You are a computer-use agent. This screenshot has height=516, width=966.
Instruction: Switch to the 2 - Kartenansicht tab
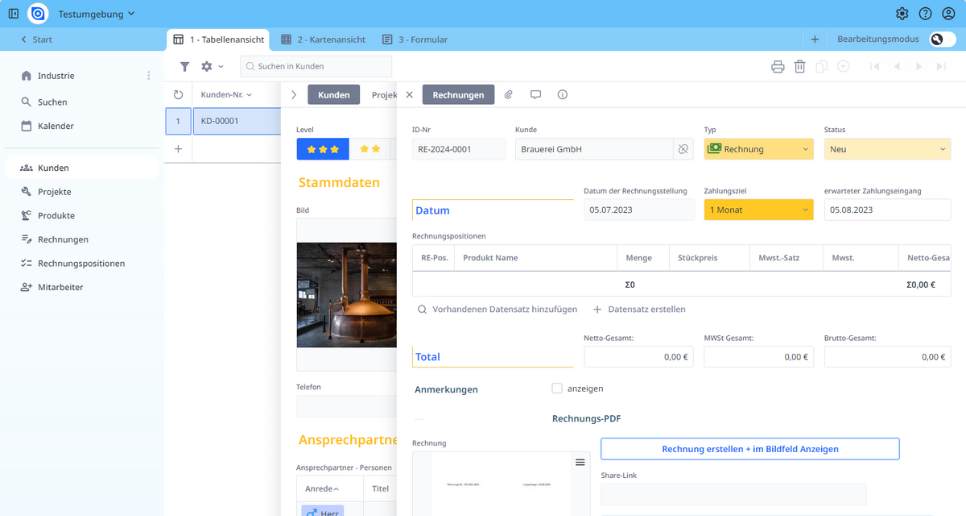320,40
